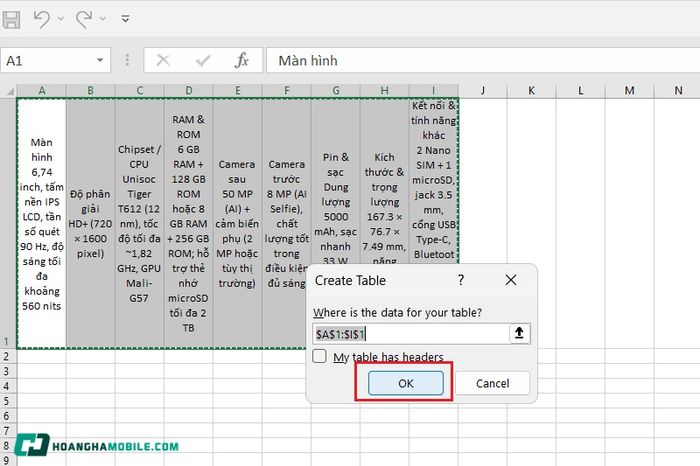This screenshot has height=466, width=700.
Task: Click the Insert Function fx icon
Action: [x=242, y=60]
